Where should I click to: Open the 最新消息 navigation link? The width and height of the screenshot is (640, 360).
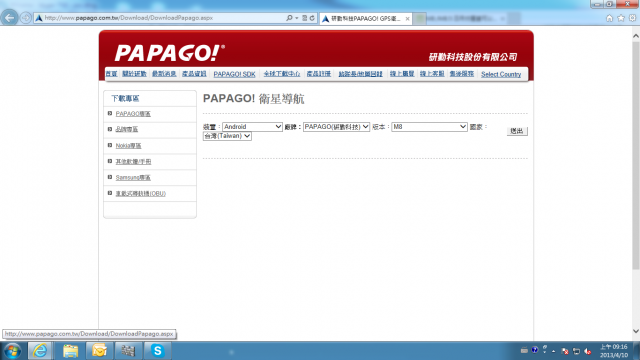click(164, 74)
